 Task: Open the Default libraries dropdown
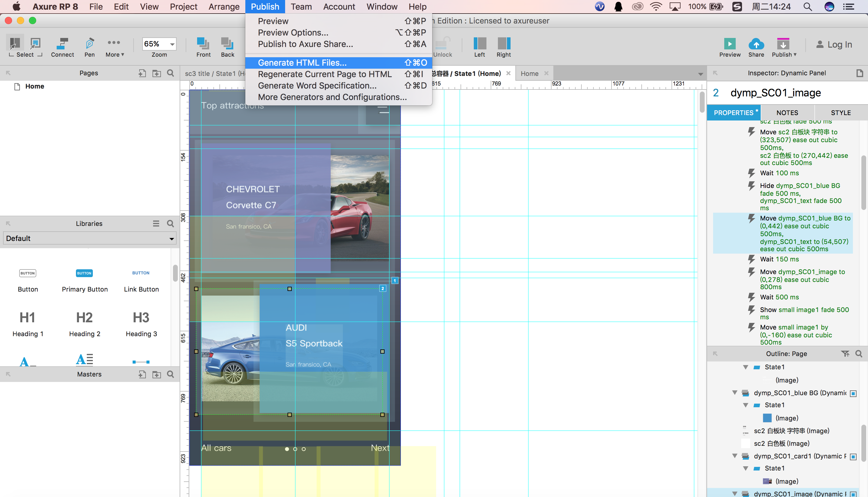pos(90,238)
